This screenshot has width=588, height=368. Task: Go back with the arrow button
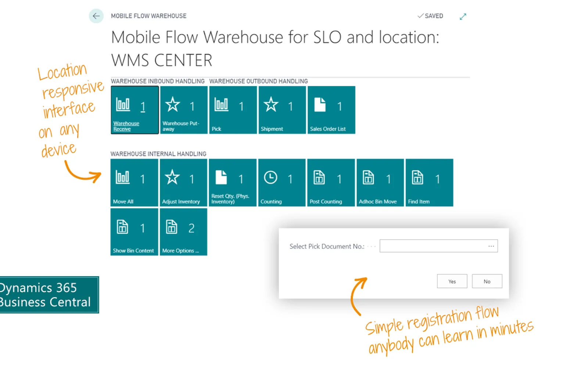click(96, 16)
